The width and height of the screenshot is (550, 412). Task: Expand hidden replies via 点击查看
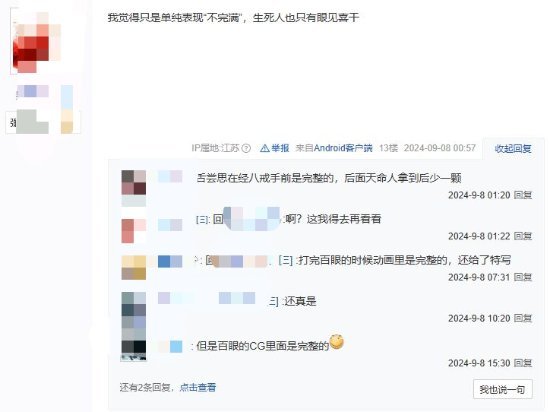(x=198, y=387)
